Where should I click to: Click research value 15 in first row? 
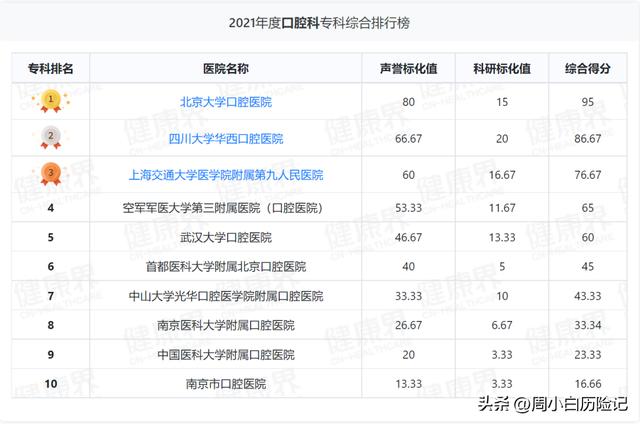click(x=502, y=102)
